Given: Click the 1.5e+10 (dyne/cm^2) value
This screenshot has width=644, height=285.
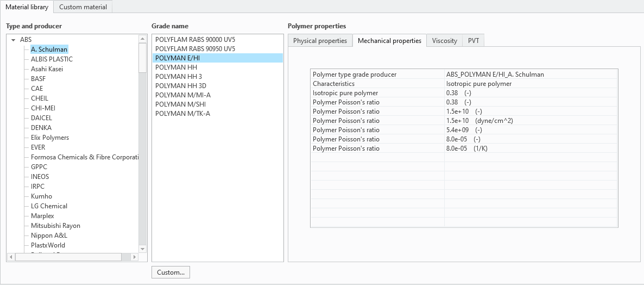Looking at the screenshot, I should [479, 121].
